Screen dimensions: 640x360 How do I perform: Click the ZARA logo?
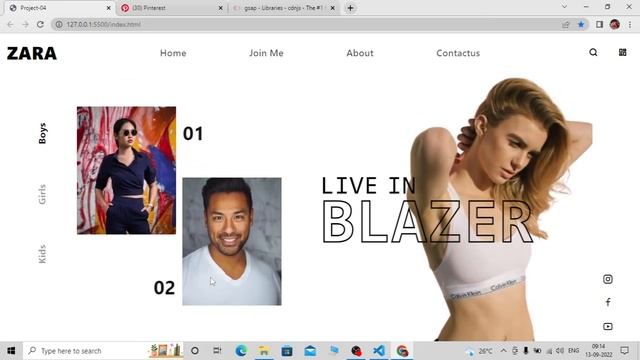click(x=31, y=53)
